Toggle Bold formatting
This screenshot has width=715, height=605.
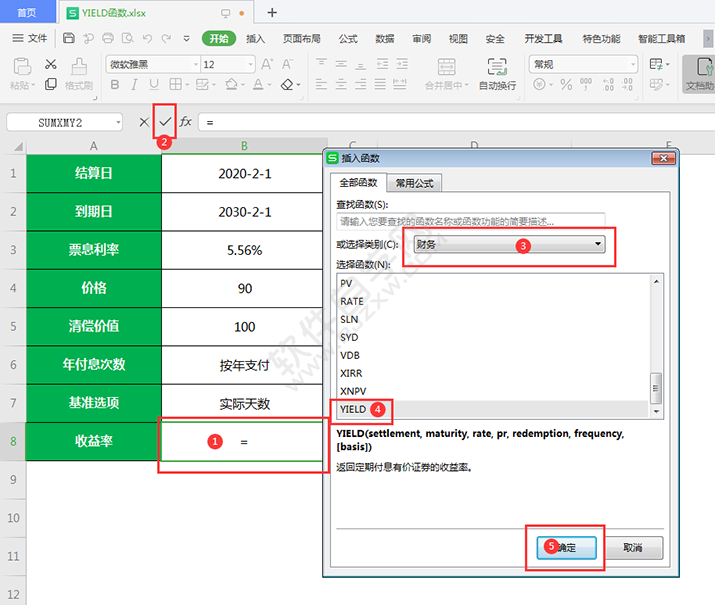115,84
